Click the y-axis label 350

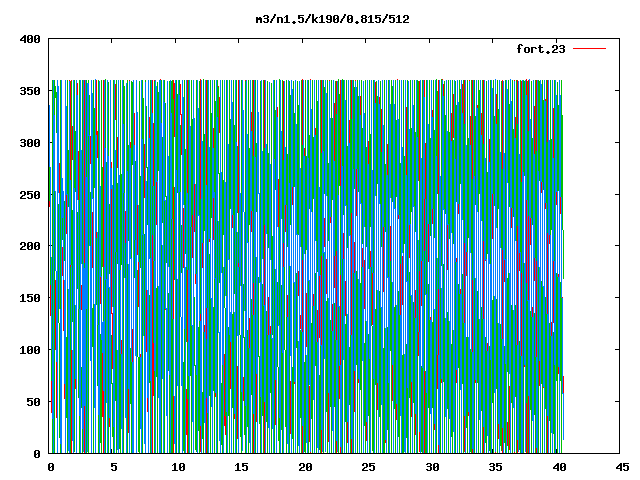coord(30,91)
